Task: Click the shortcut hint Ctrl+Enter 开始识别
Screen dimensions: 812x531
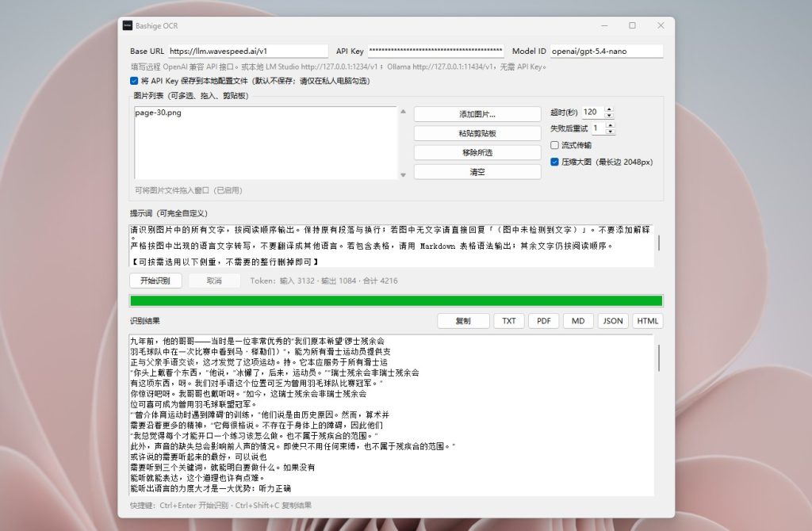Action: pos(193,505)
